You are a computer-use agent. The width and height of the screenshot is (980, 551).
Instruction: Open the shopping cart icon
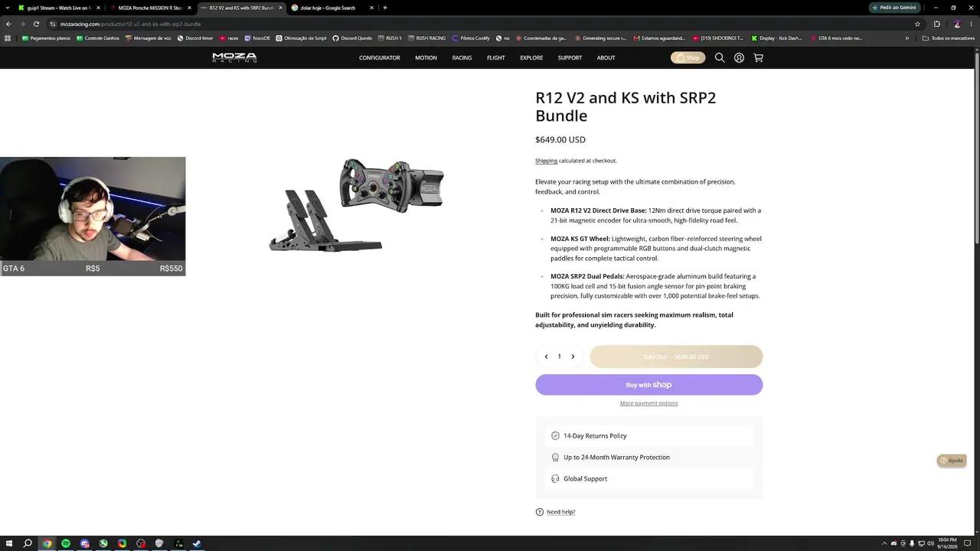pos(758,57)
